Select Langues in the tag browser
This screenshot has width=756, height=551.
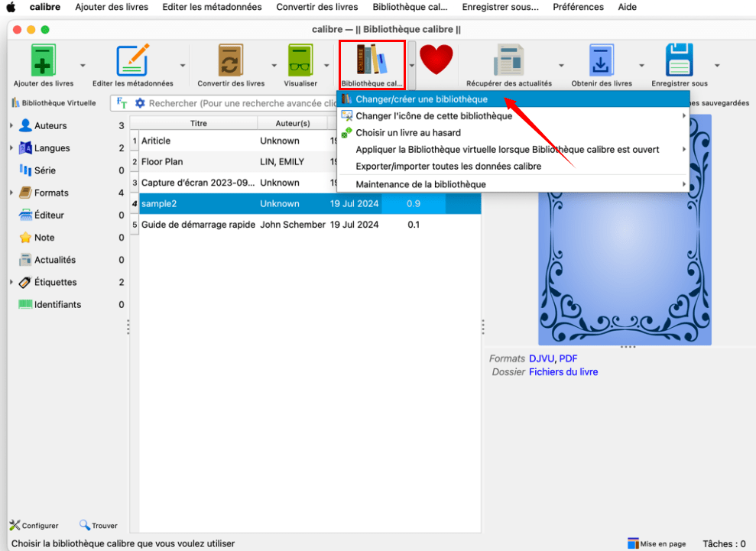click(x=51, y=148)
